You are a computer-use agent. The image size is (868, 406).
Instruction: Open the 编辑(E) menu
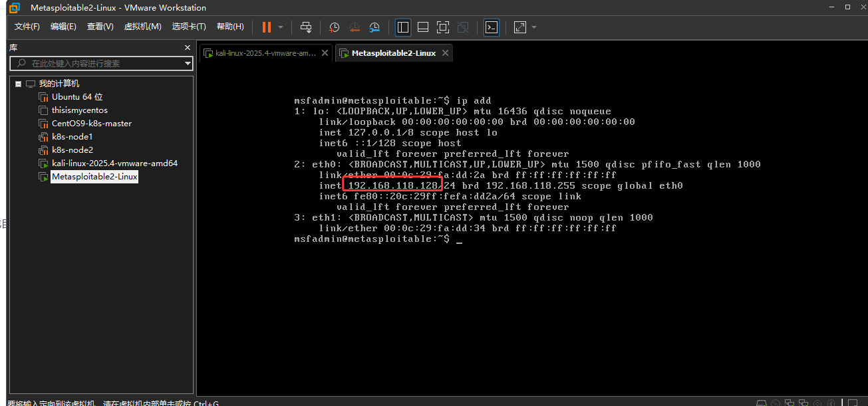click(x=63, y=27)
